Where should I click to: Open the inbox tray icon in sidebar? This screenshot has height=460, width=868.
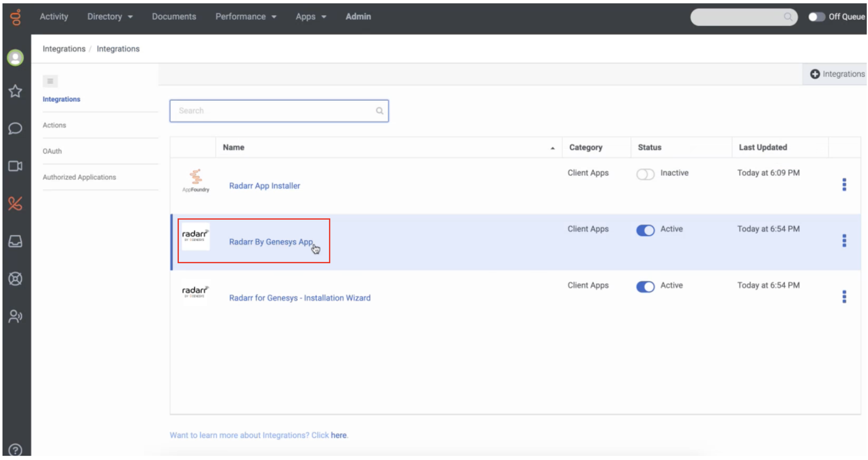point(15,242)
